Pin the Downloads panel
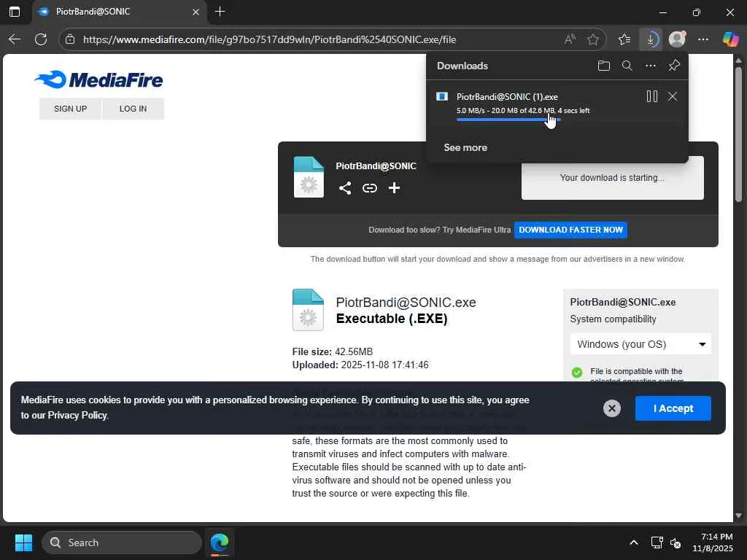 click(x=673, y=66)
